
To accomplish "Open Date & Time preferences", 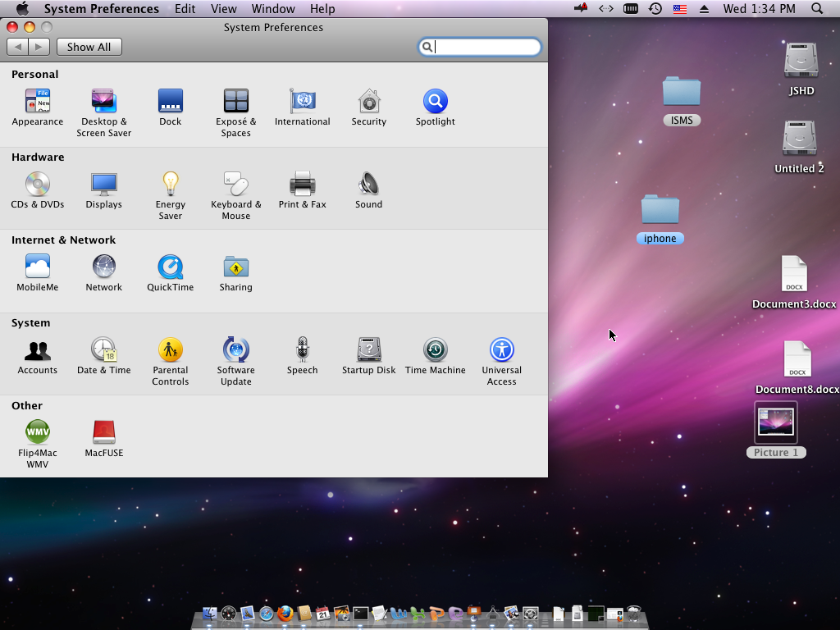I will click(x=103, y=356).
